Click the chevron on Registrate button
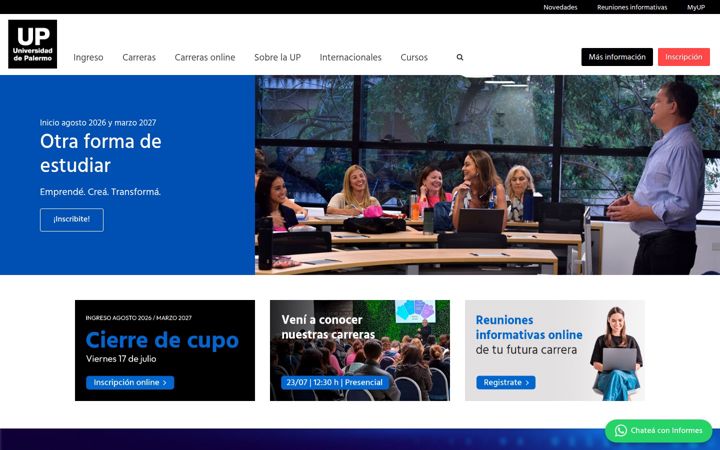The image size is (720, 450). [x=527, y=382]
